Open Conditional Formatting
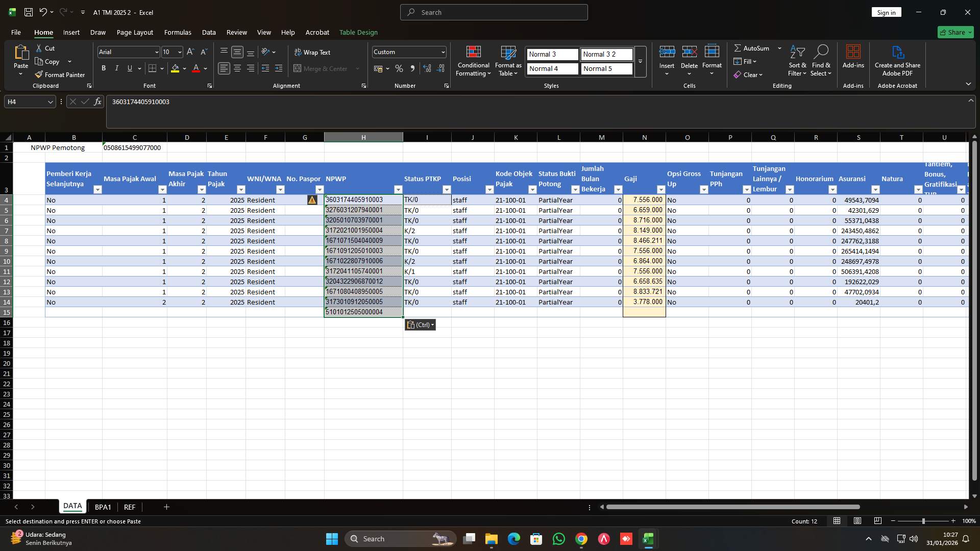Image resolution: width=980 pixels, height=551 pixels. pos(473,61)
